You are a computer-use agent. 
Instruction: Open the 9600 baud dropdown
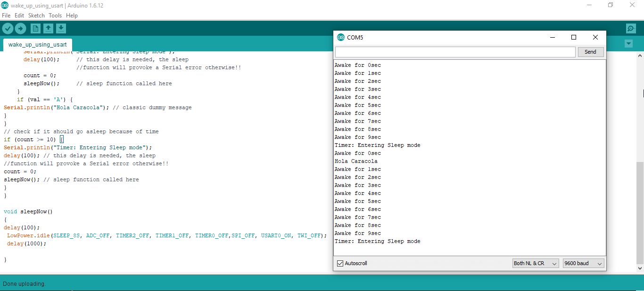[x=583, y=263]
